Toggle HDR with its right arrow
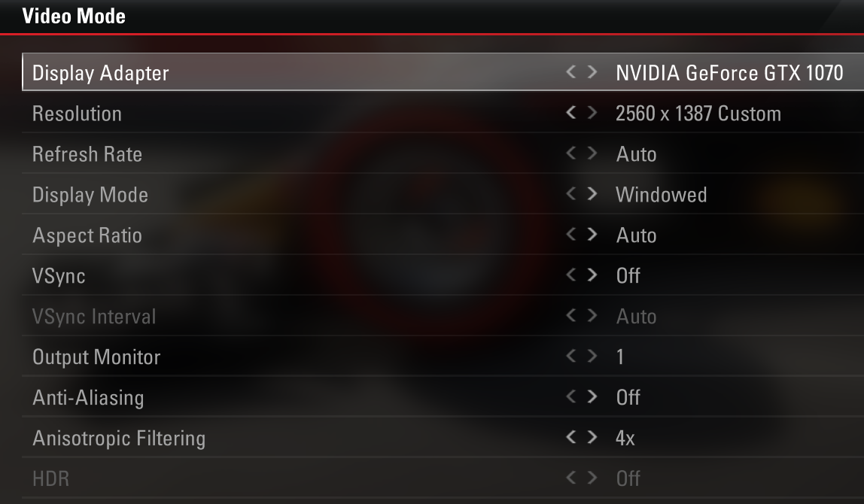The image size is (864, 504). [x=592, y=477]
